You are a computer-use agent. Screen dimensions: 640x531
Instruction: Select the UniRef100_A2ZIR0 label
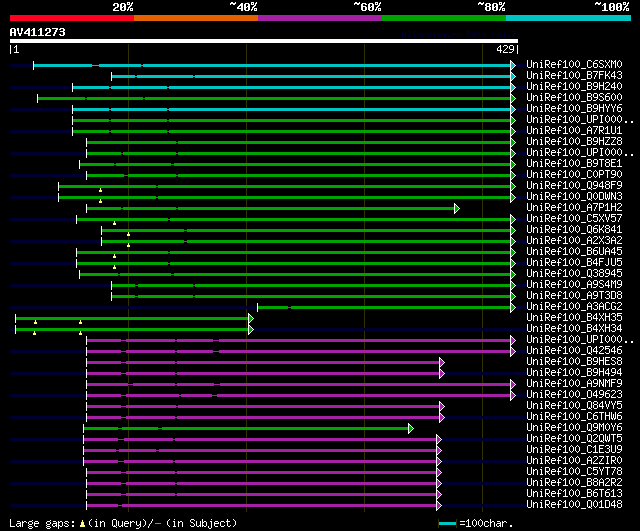574,461
